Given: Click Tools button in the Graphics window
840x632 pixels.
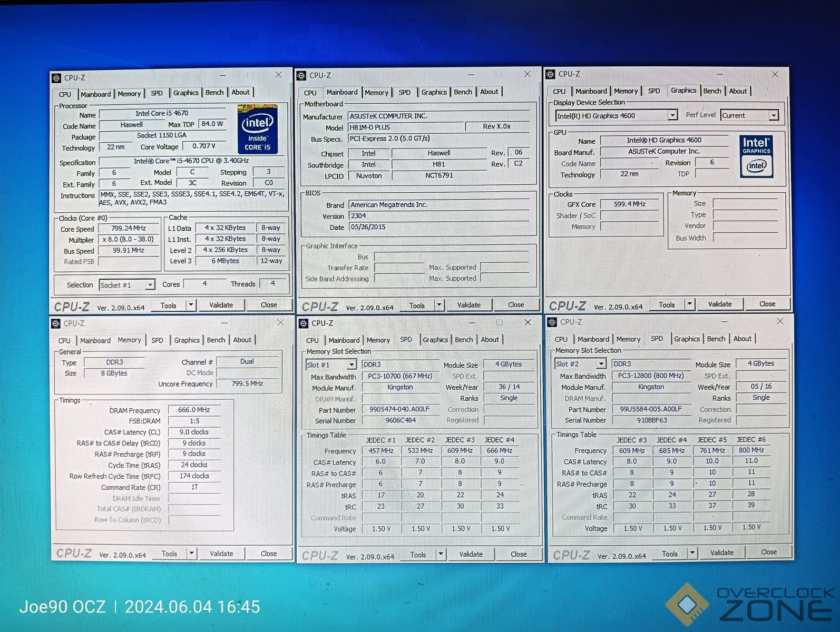Looking at the screenshot, I should (x=666, y=304).
